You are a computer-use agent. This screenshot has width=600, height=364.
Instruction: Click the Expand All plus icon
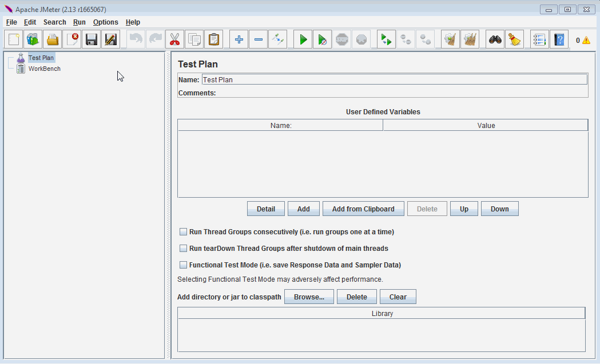(239, 39)
